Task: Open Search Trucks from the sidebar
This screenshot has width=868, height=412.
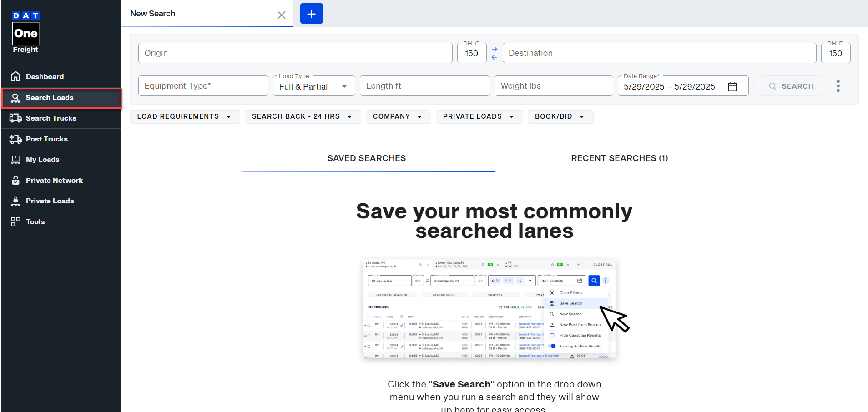Action: click(x=50, y=118)
